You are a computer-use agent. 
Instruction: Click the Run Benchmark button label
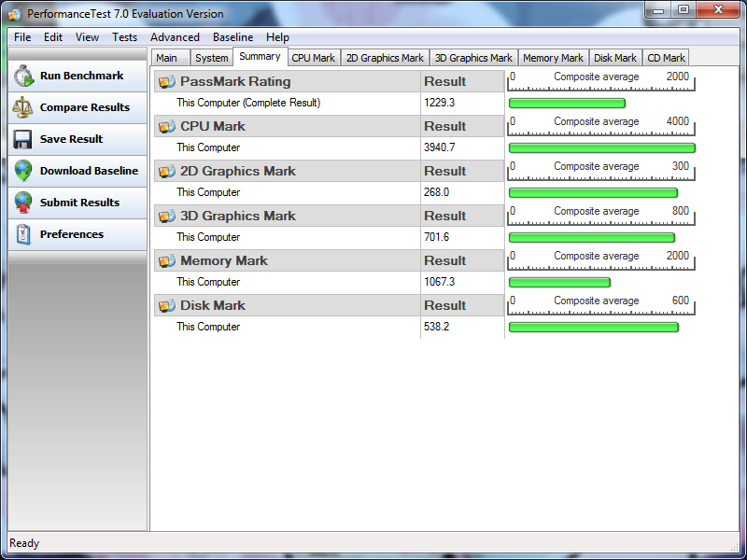point(81,76)
